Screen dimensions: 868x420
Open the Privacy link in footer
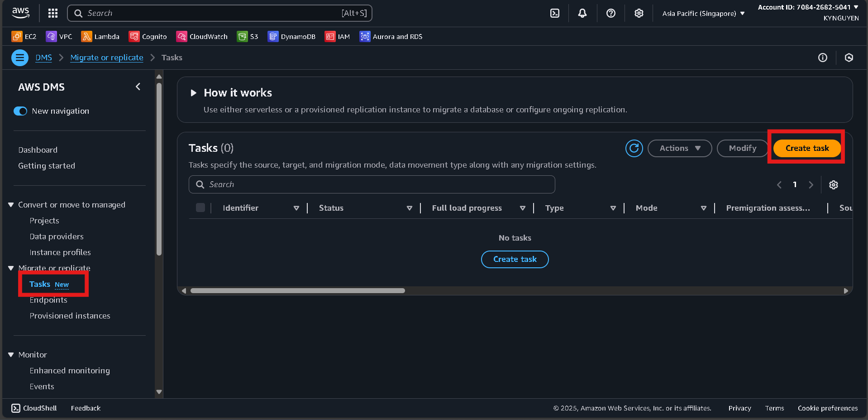(739, 408)
